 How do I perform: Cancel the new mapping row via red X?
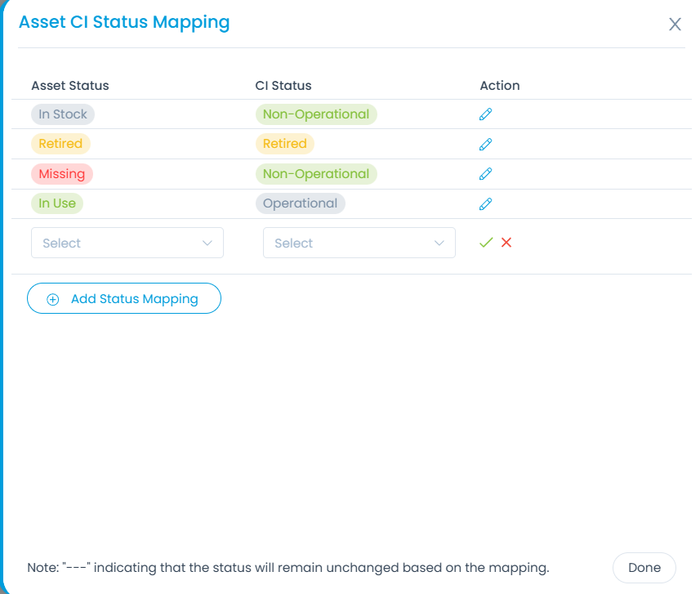[506, 242]
